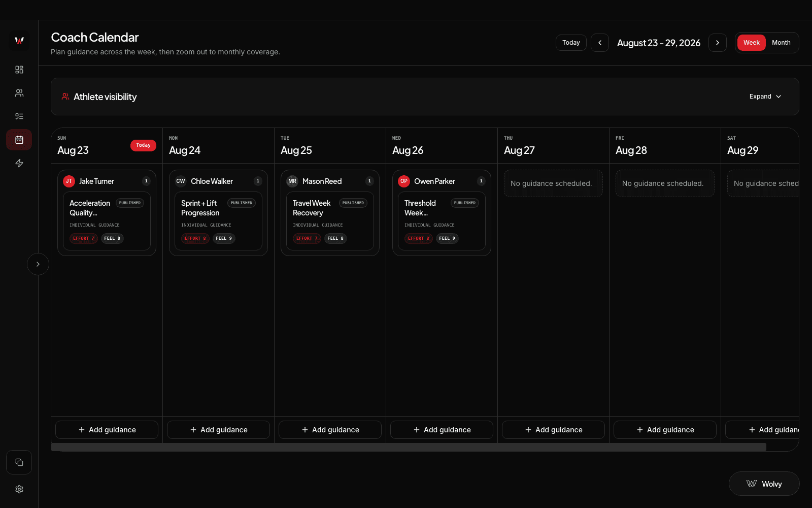Click the August 23 - 29, 2026 date range
This screenshot has width=812, height=508.
[x=659, y=43]
